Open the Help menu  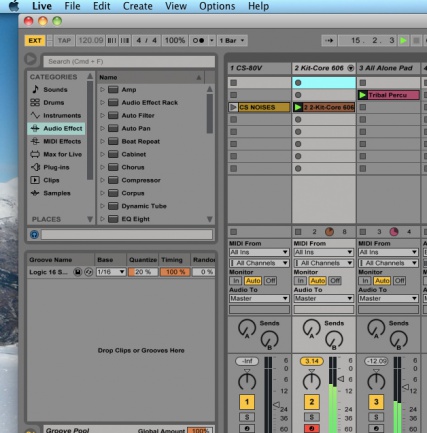pos(258,6)
